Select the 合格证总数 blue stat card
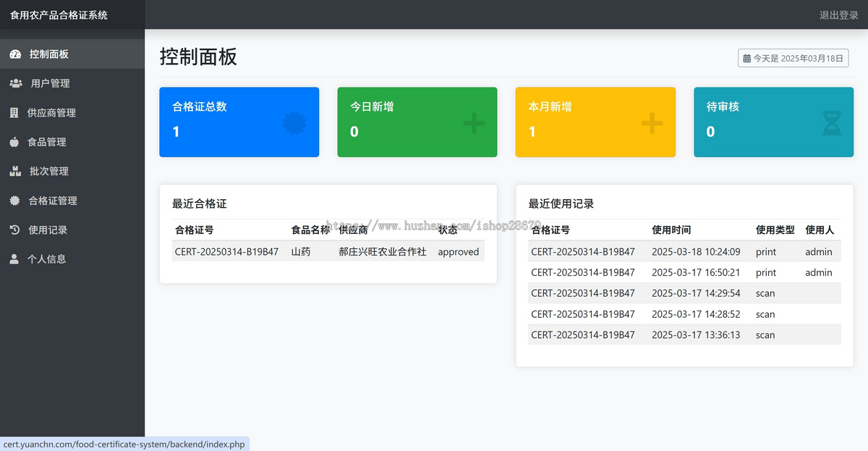The height and width of the screenshot is (451, 868). (x=239, y=122)
